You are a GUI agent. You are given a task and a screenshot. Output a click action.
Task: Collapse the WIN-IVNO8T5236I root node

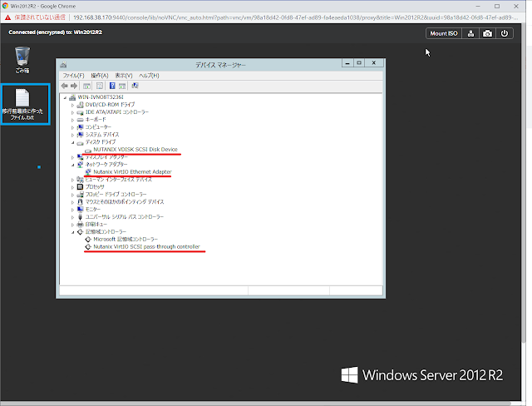click(65, 97)
